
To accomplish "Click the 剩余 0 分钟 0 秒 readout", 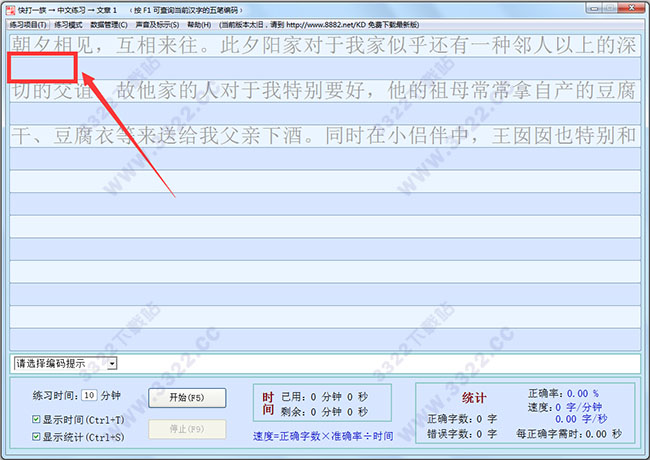I will pos(325,412).
